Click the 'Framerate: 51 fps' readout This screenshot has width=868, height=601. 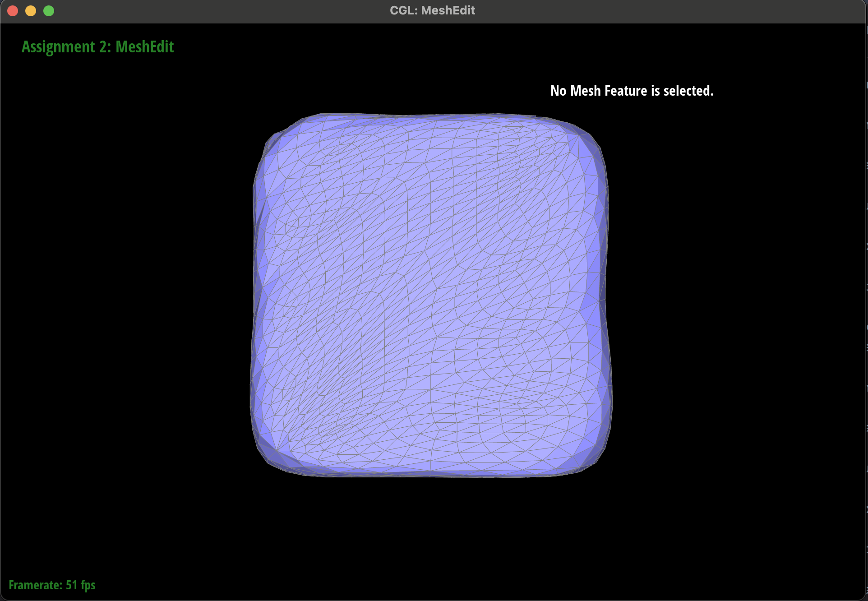(52, 585)
